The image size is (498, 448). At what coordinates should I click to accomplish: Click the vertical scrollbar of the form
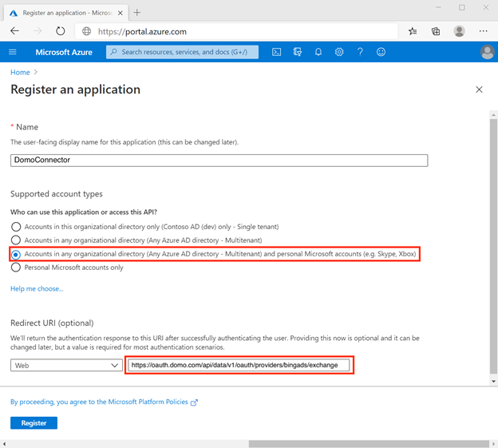coord(493,246)
